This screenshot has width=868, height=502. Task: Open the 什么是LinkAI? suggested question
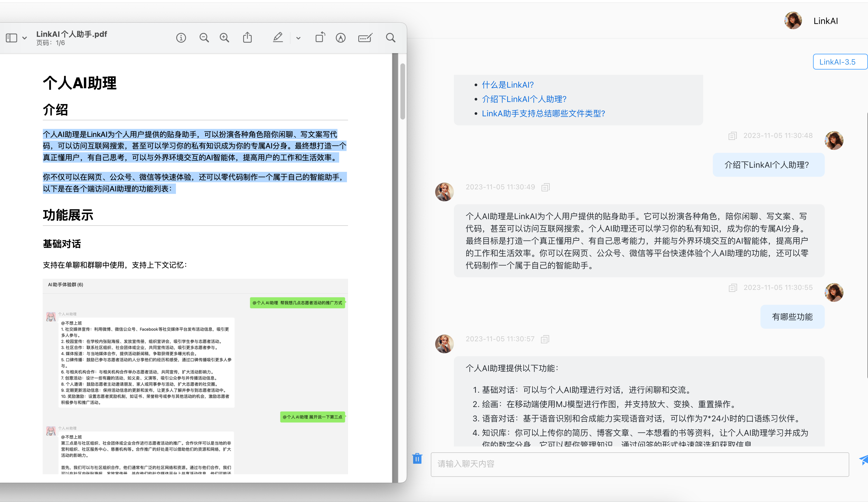click(x=507, y=85)
